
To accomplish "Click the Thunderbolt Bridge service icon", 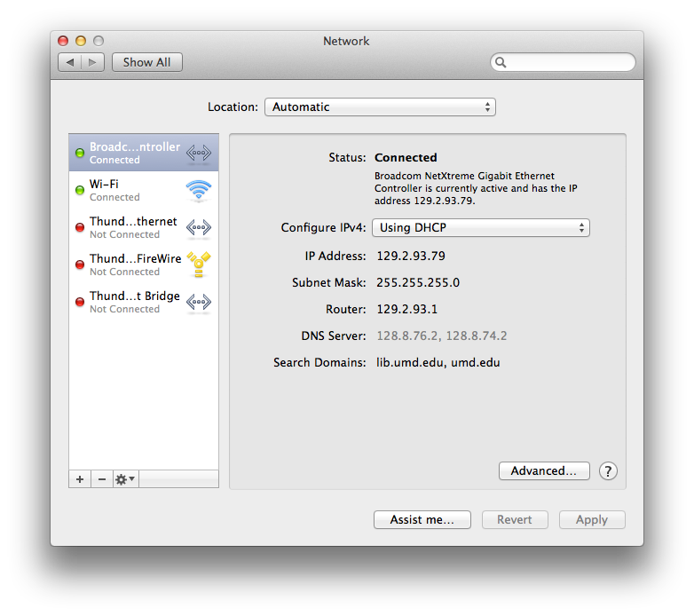I will coord(198,303).
